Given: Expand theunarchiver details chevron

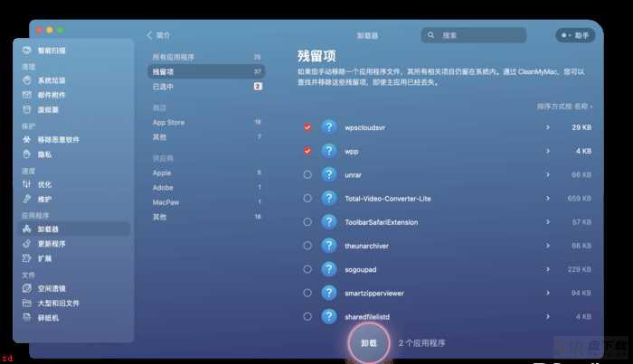Looking at the screenshot, I should coord(548,246).
